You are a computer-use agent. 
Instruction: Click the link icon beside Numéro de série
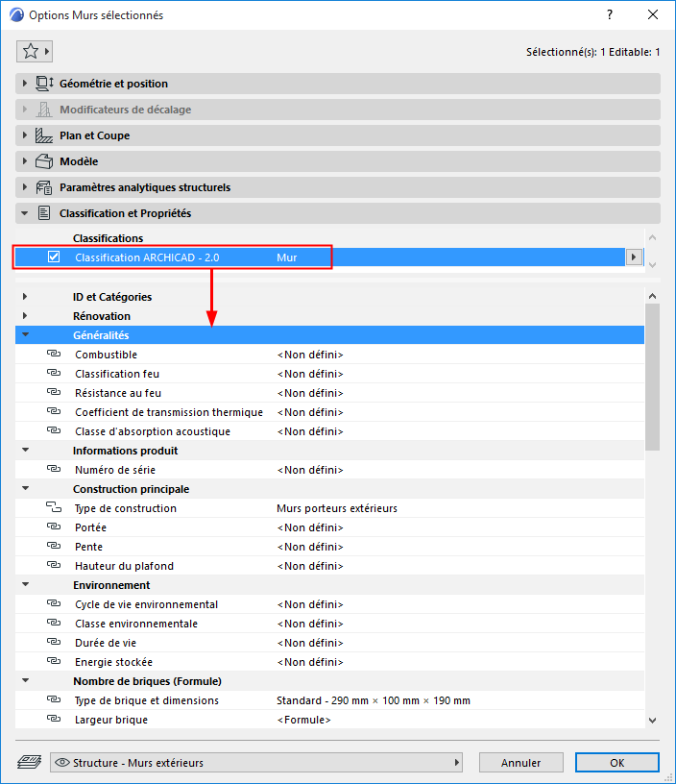[x=54, y=470]
